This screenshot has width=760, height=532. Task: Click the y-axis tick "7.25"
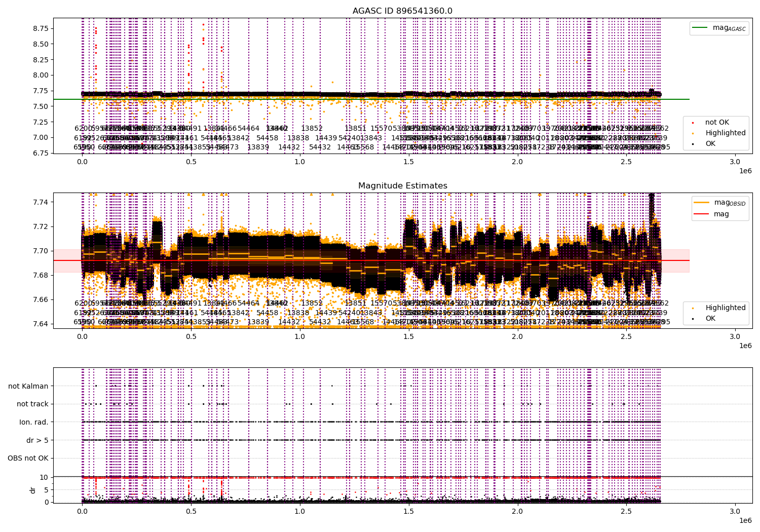tap(41, 122)
